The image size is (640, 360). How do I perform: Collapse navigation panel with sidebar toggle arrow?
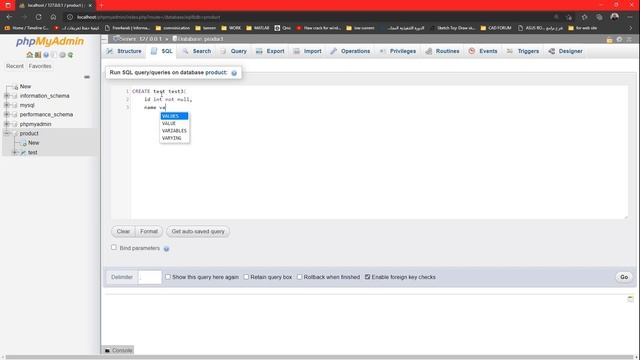[104, 39]
